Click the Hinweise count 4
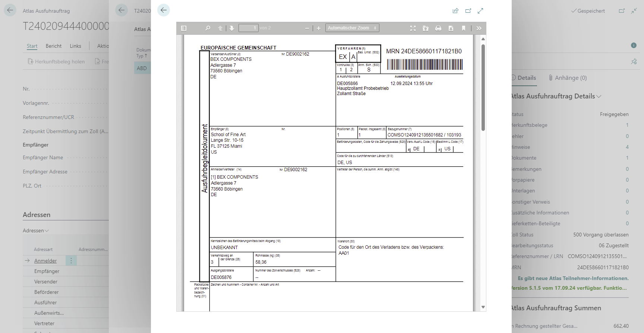The height and width of the screenshot is (333, 644). 627,147
